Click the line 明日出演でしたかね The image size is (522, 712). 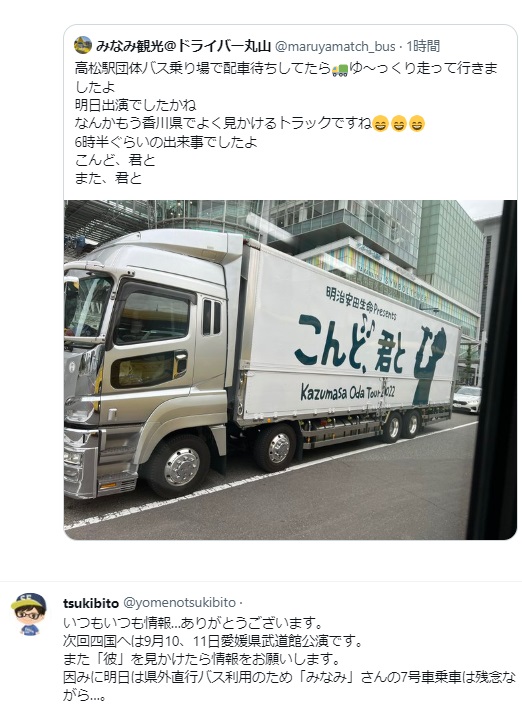135,105
